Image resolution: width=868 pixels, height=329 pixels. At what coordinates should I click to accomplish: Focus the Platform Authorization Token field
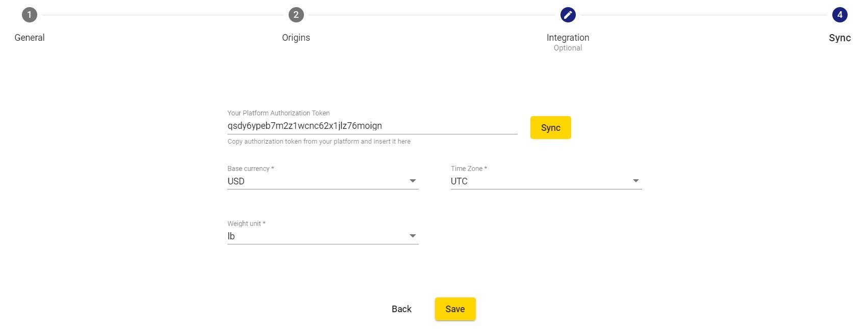tap(372, 126)
